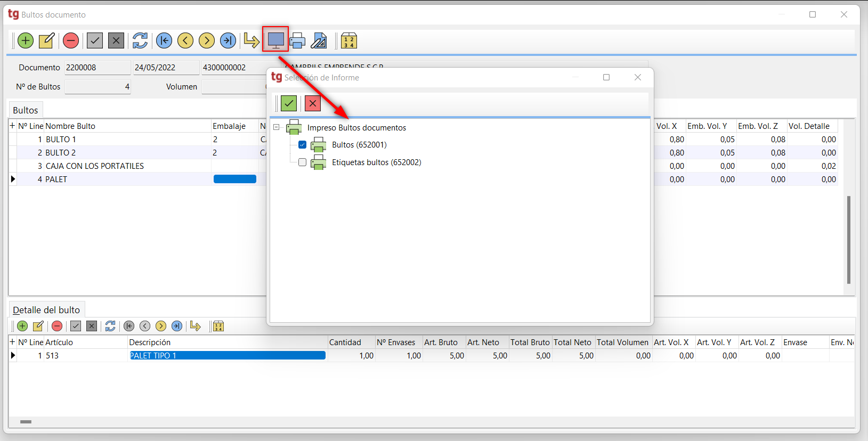Screen dimensions: 868x441
Task: Go to next detail line
Action: click(161, 326)
